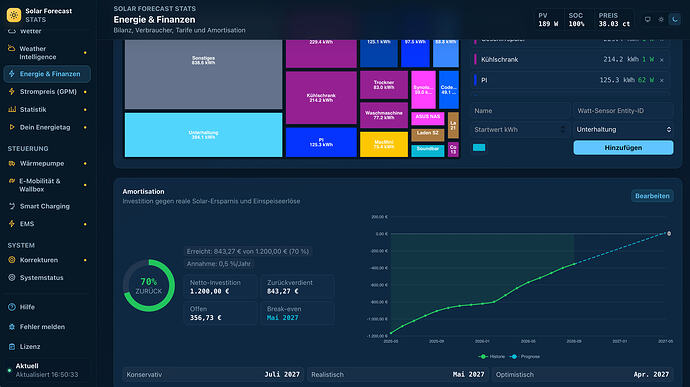Click the SOC 100% header stat
The width and height of the screenshot is (690, 387).
coord(576,20)
